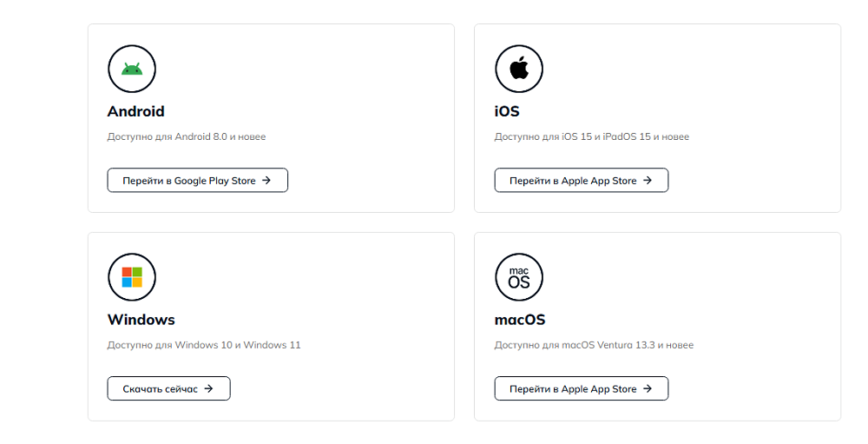Click the Windows 10 and Windows 11 availability text
This screenshot has height=444, width=868.
point(204,345)
